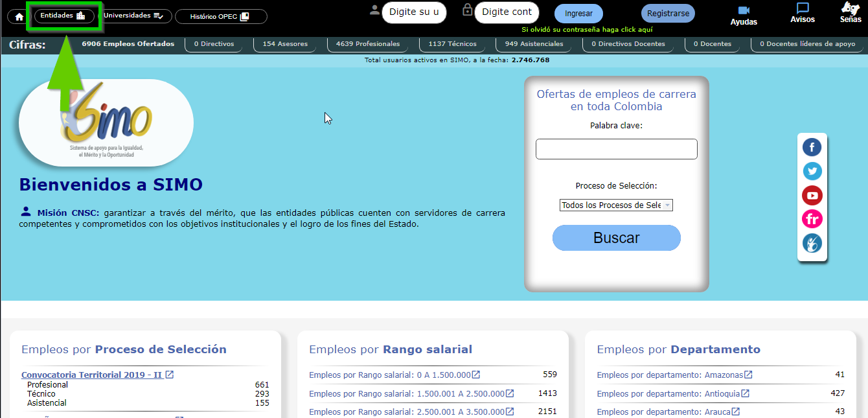
Task: Open the Twitter social icon
Action: pos(812,171)
